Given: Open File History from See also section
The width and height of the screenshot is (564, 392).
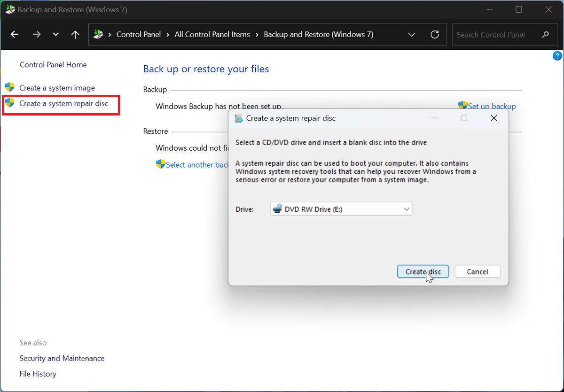Looking at the screenshot, I should tap(38, 374).
